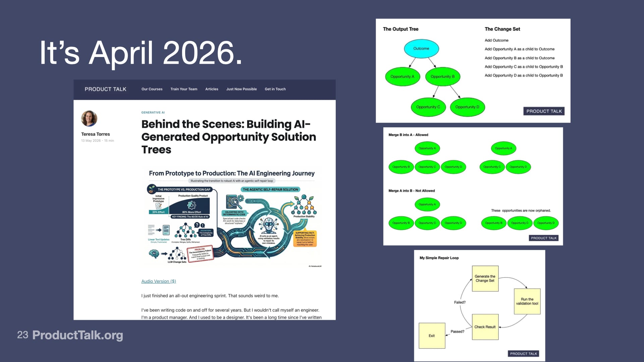Image resolution: width=644 pixels, height=362 pixels.
Task: Click the gear icon above 80% More Effort
Action: 192,205
